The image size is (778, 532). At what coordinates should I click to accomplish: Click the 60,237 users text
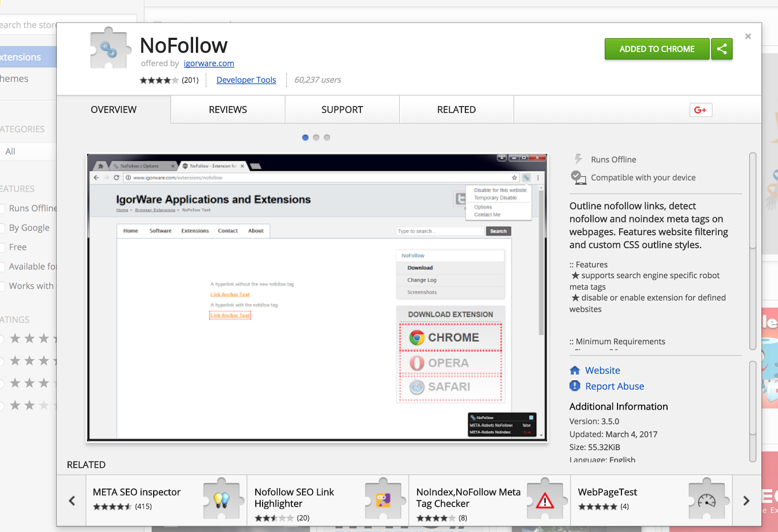(318, 80)
